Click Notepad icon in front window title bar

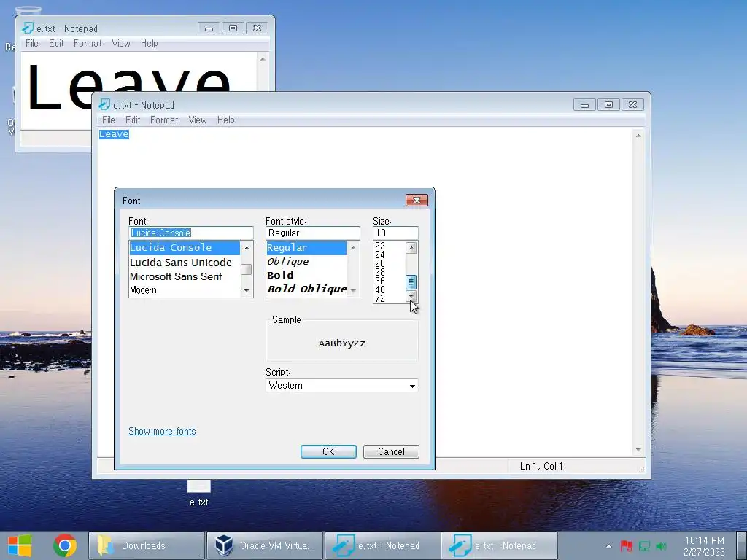(x=104, y=105)
